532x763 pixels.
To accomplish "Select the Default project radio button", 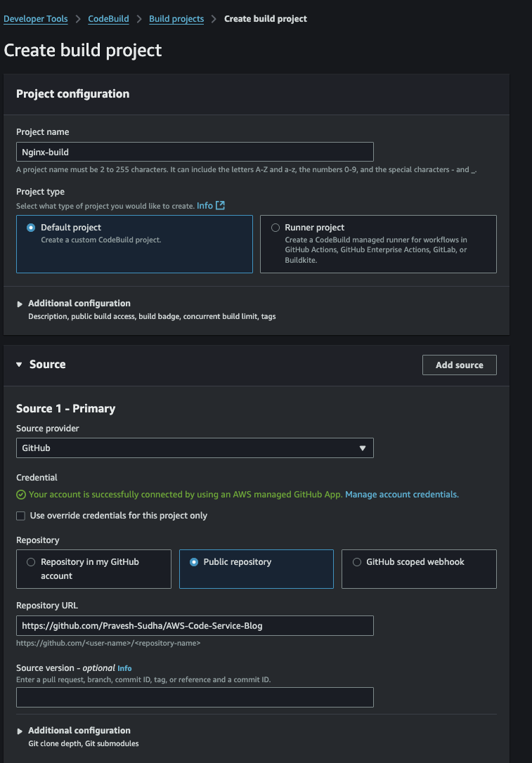I will tap(31, 228).
